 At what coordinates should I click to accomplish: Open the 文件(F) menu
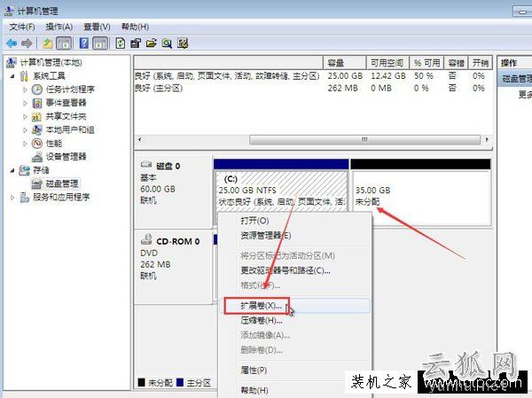coord(22,27)
